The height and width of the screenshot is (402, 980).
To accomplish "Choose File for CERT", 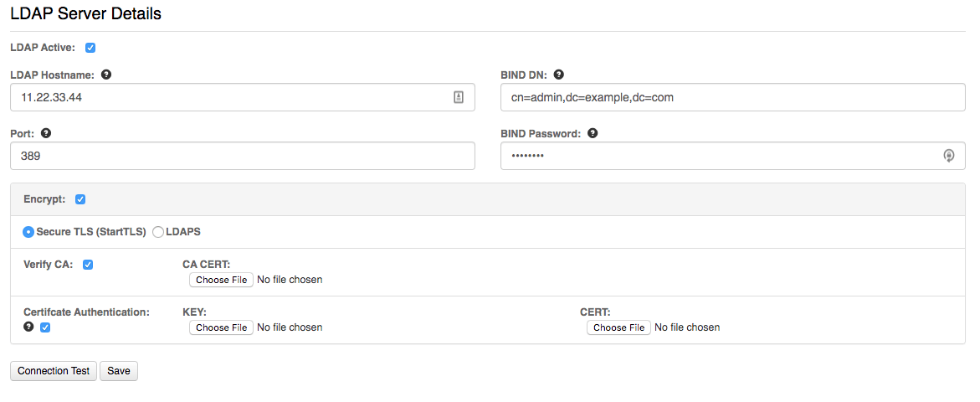I will tap(618, 327).
